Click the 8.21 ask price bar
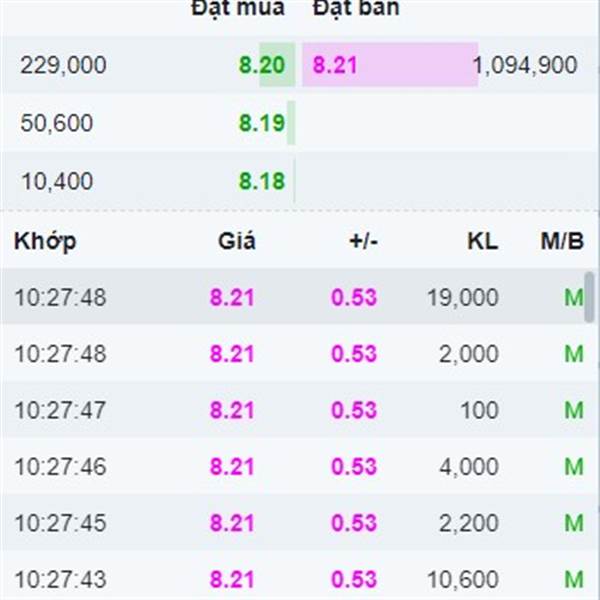This screenshot has width=600, height=600. [390, 65]
